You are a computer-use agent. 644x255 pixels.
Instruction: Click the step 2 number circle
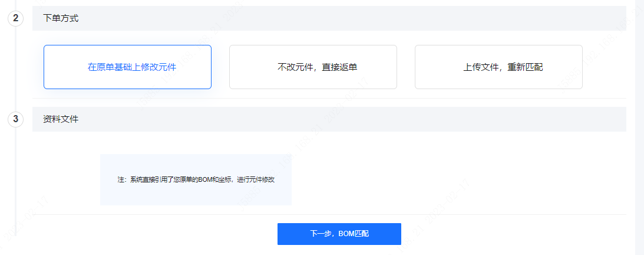(16, 18)
